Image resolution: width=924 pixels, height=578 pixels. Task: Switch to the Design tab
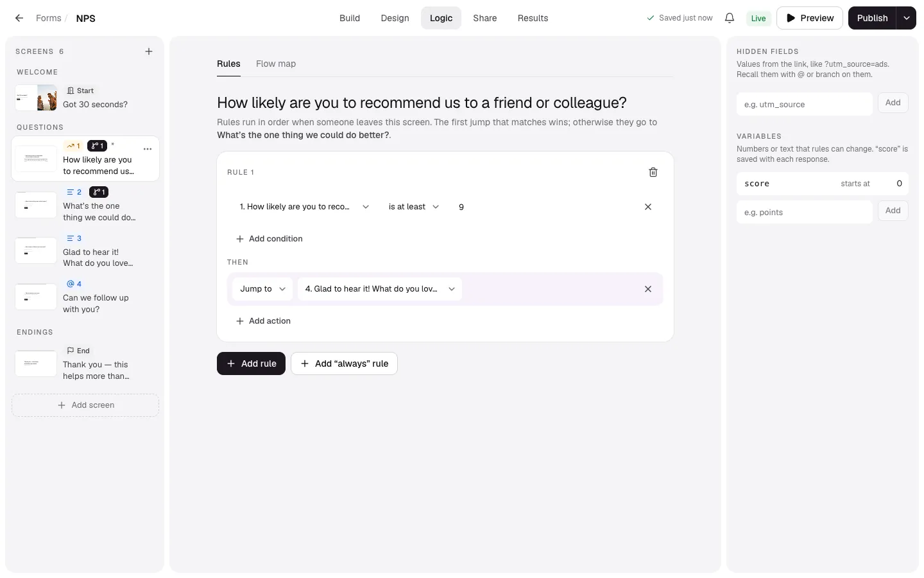coord(395,18)
